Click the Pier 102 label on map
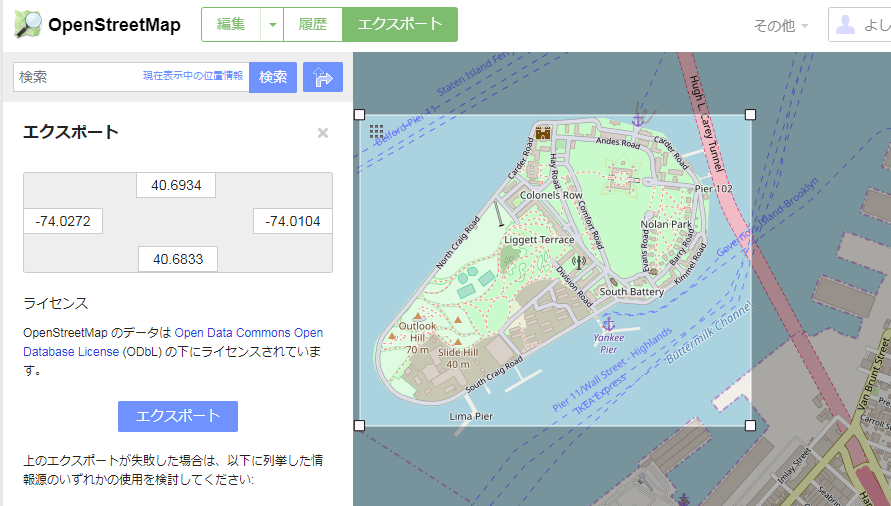Image resolution: width=891 pixels, height=506 pixels. 714,188
